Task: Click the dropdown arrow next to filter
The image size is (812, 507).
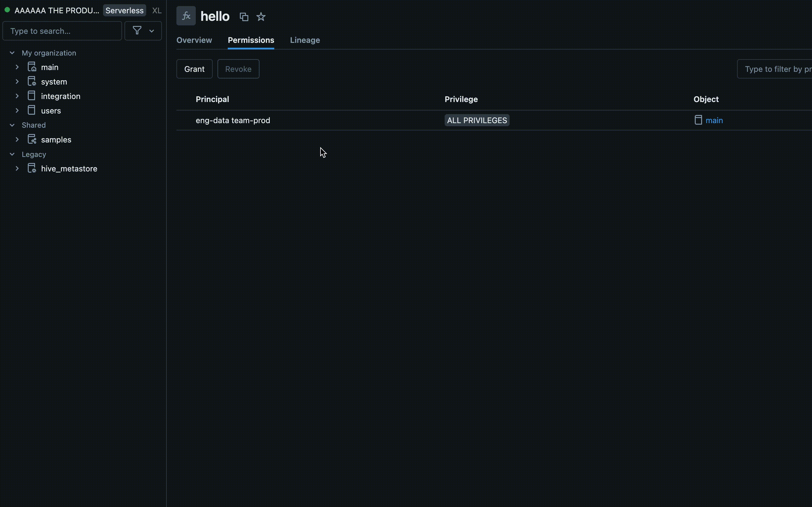Action: (151, 30)
